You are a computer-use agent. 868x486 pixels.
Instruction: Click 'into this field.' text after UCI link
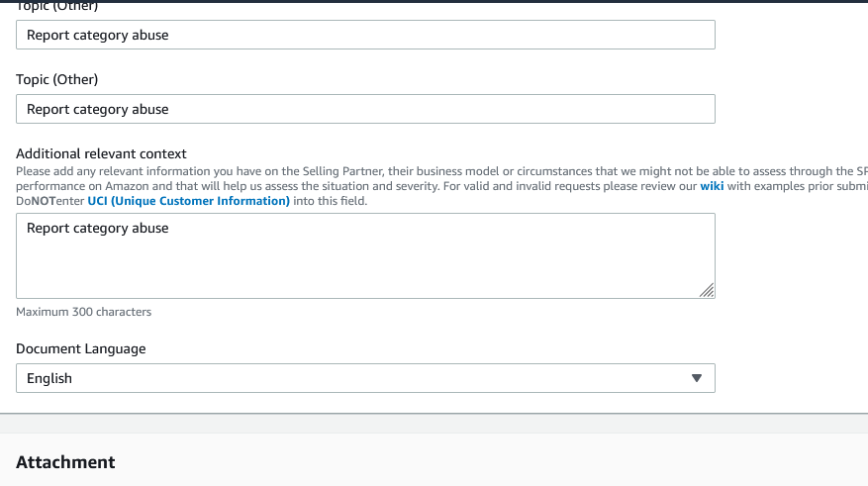pyautogui.click(x=331, y=201)
